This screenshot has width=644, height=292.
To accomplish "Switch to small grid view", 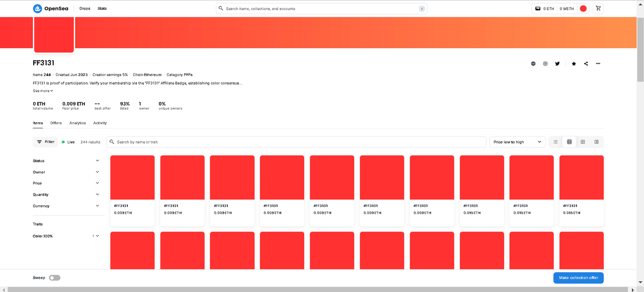I will point(569,142).
